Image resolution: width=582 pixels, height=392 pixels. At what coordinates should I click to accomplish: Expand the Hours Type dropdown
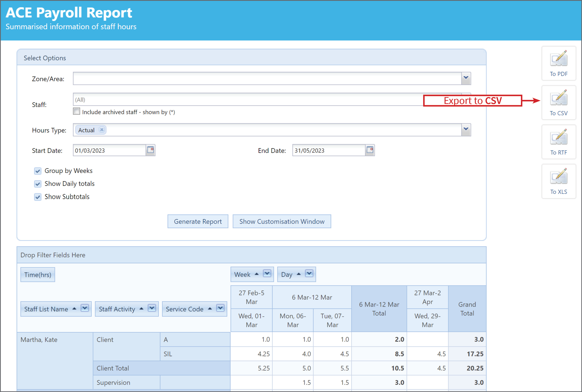coord(466,129)
